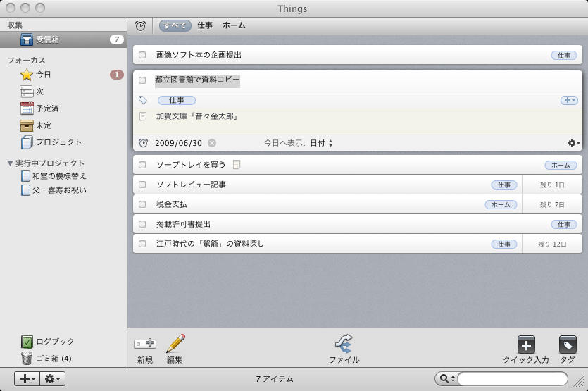Click the alarm clock icon in filter bar

tap(140, 26)
